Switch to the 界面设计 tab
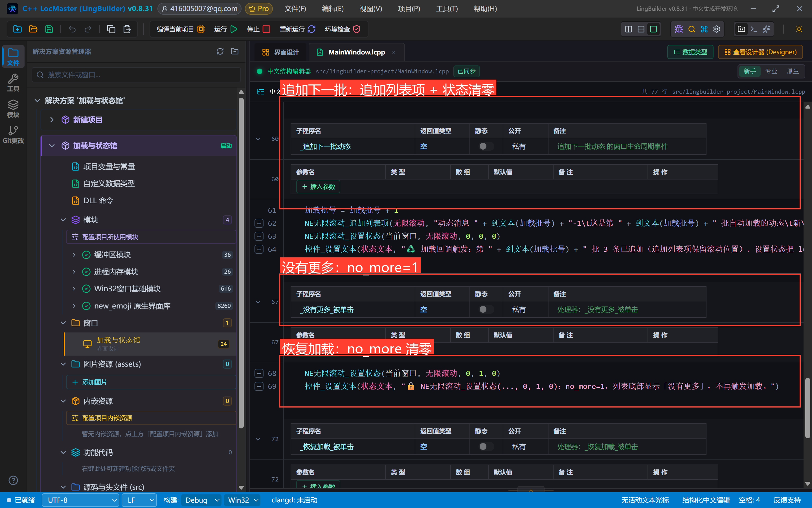 (x=281, y=52)
